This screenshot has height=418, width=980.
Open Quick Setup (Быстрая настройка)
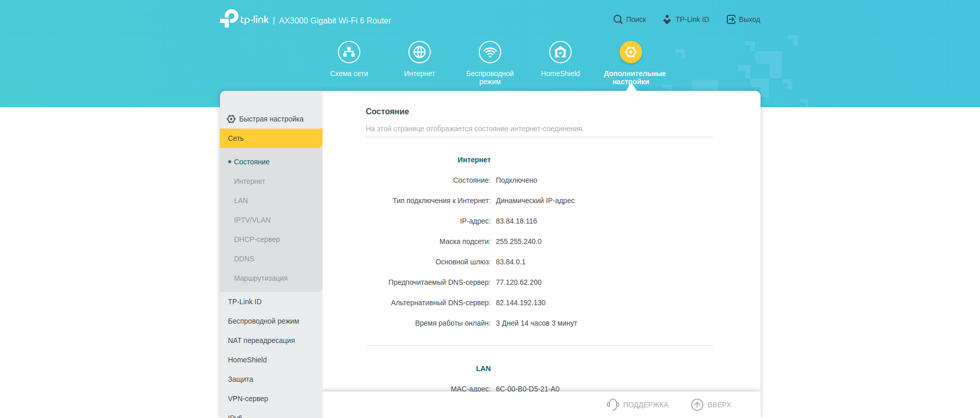tap(271, 119)
